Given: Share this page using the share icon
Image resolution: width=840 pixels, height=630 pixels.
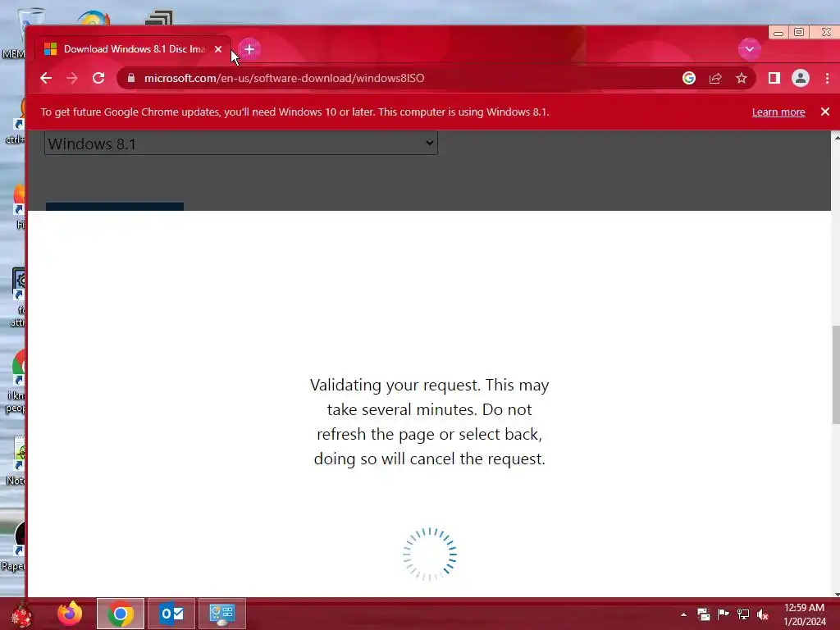Looking at the screenshot, I should coord(715,78).
